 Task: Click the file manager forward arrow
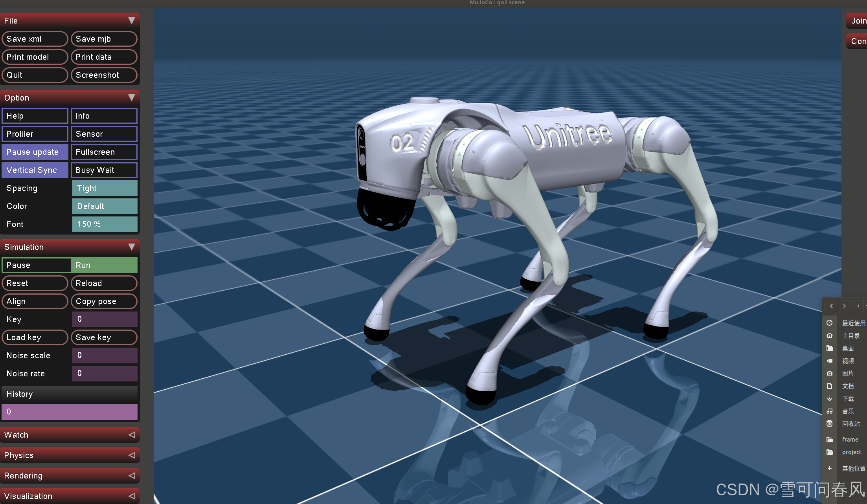point(844,306)
